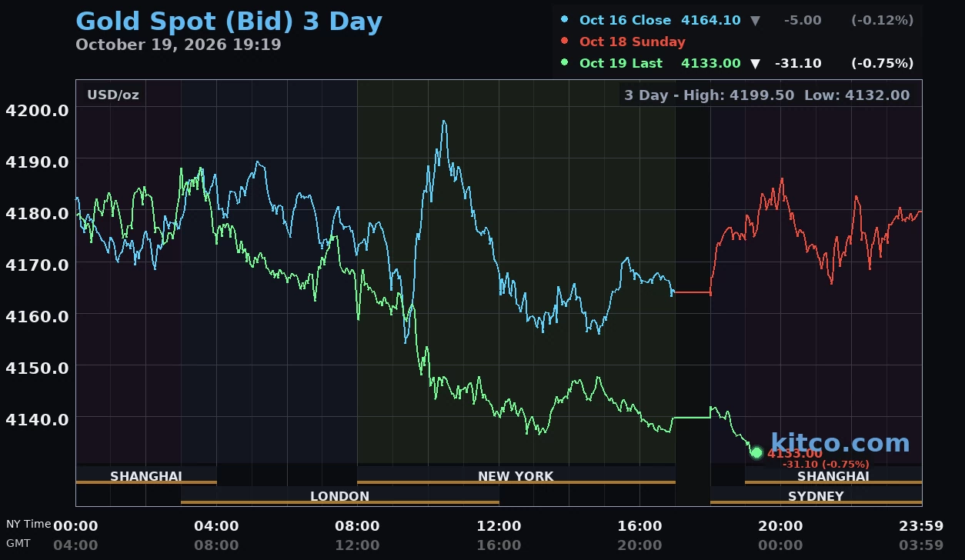Click the LONDON session bar
Viewport: 965px width, 560px height.
point(340,496)
